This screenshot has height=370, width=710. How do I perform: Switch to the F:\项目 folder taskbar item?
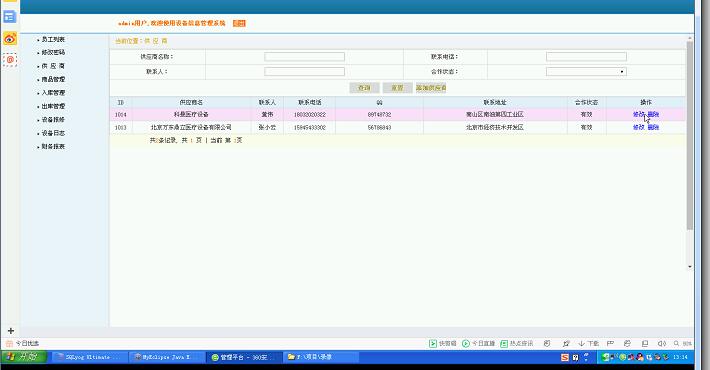[321, 357]
